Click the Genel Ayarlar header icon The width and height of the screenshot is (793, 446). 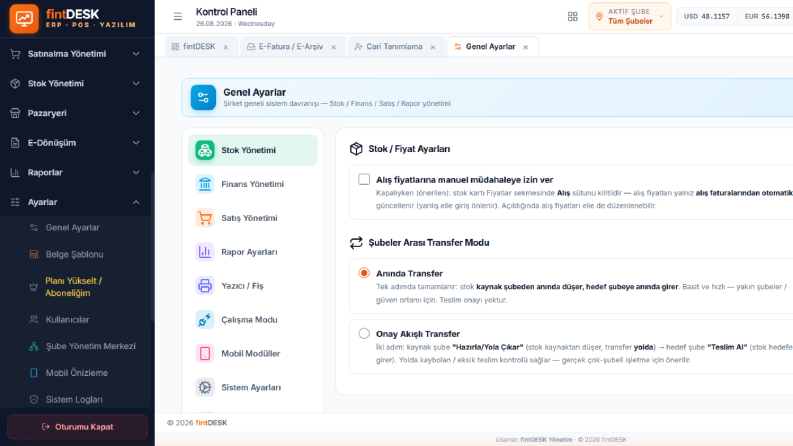pos(203,97)
